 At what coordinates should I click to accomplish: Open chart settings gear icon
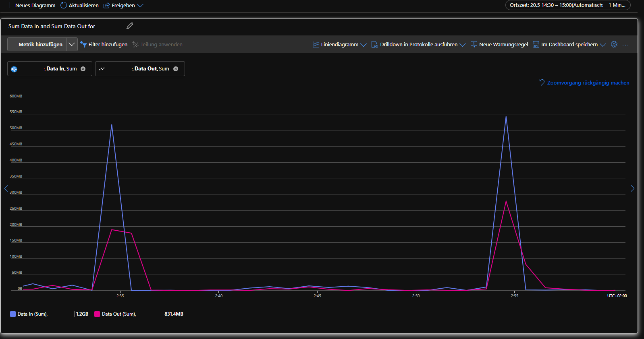pyautogui.click(x=614, y=44)
